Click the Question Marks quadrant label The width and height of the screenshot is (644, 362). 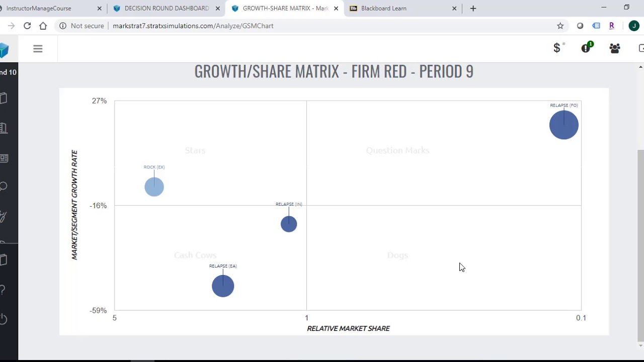[x=397, y=150]
